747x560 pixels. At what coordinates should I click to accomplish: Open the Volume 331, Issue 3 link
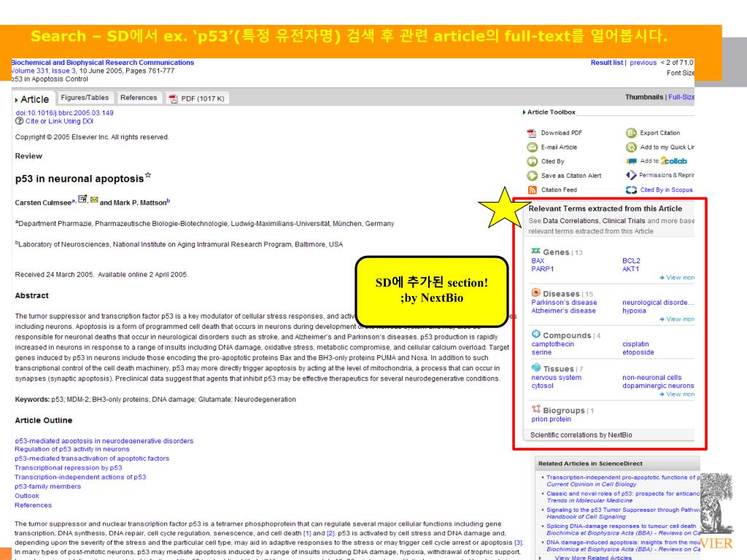43,71
